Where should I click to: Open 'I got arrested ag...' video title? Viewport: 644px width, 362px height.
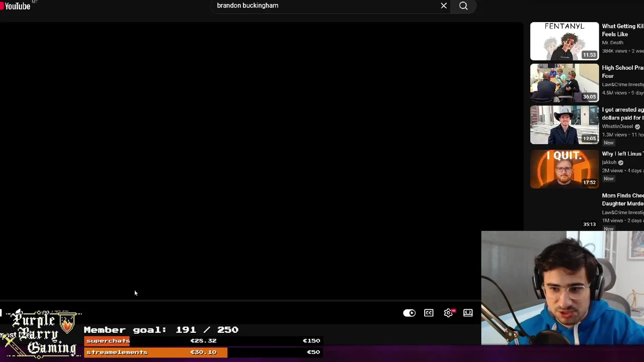(623, 114)
